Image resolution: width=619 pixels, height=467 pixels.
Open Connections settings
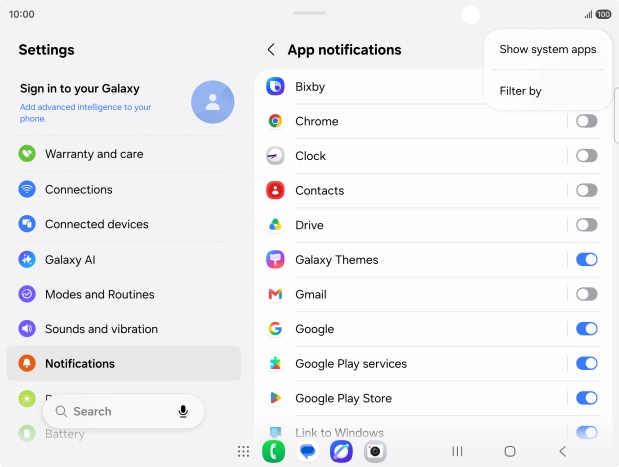[x=124, y=189]
